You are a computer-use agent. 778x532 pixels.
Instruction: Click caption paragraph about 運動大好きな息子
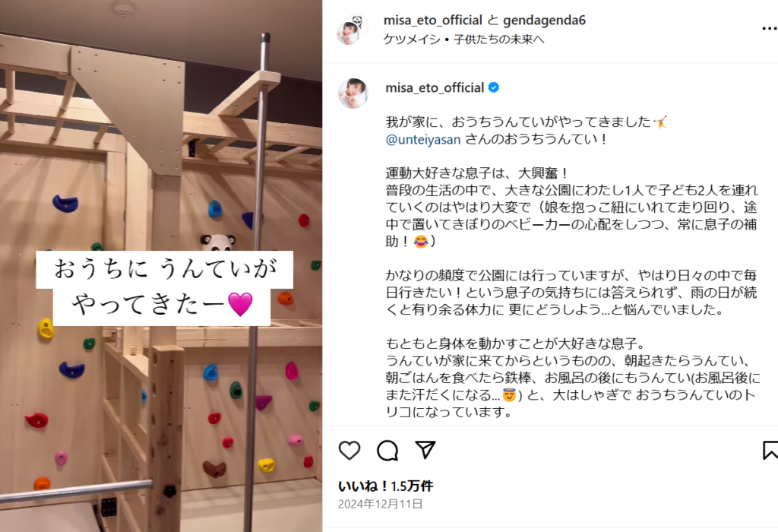[x=571, y=207]
